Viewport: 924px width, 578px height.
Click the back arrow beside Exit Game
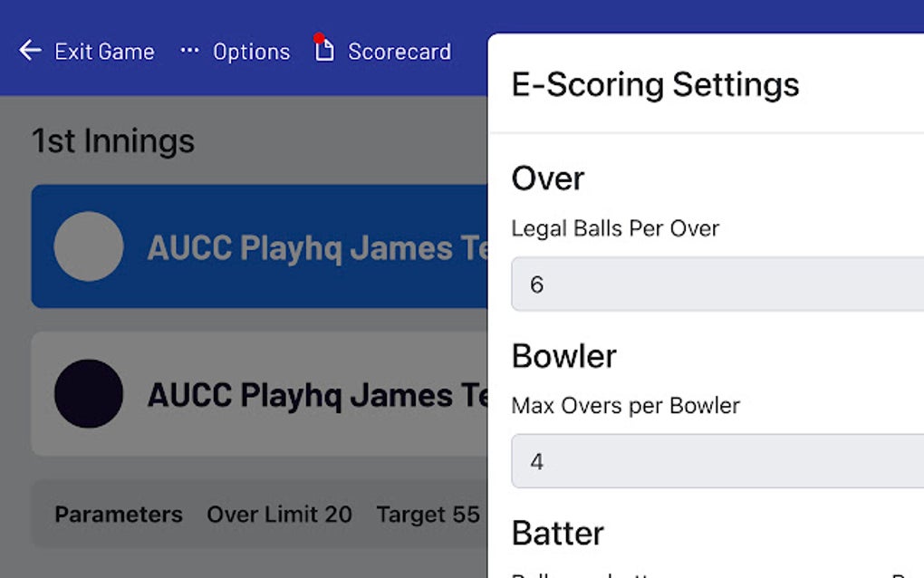point(30,52)
